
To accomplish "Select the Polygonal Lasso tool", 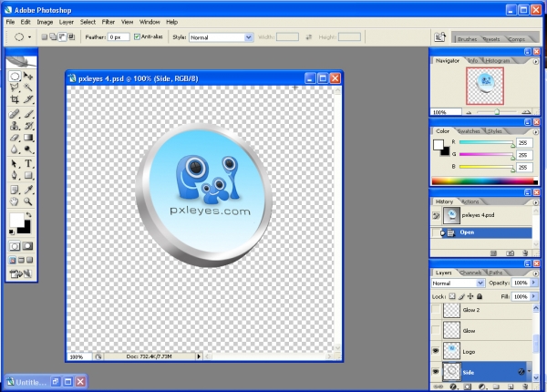I will 15,88.
